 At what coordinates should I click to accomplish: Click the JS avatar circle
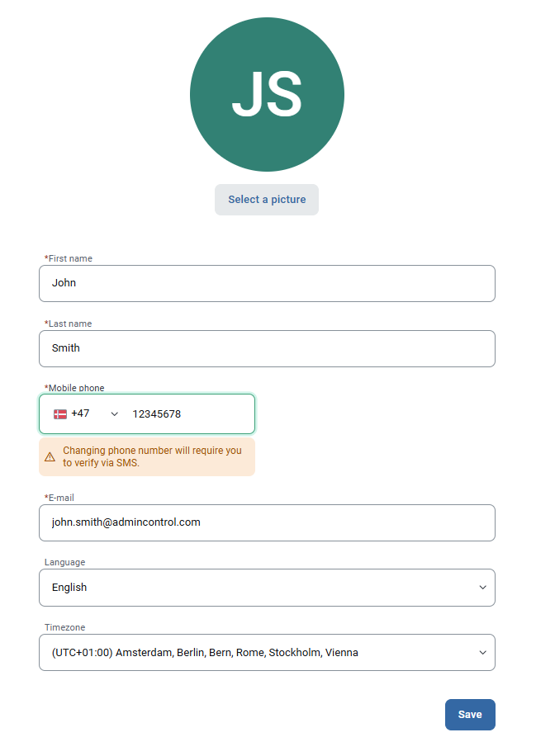click(x=267, y=94)
